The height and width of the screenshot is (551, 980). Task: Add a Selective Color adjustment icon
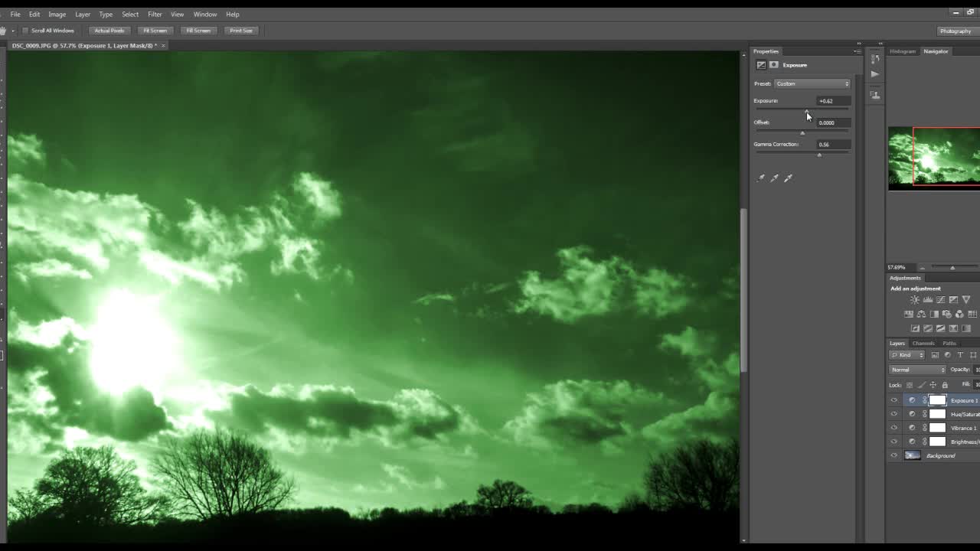953,328
